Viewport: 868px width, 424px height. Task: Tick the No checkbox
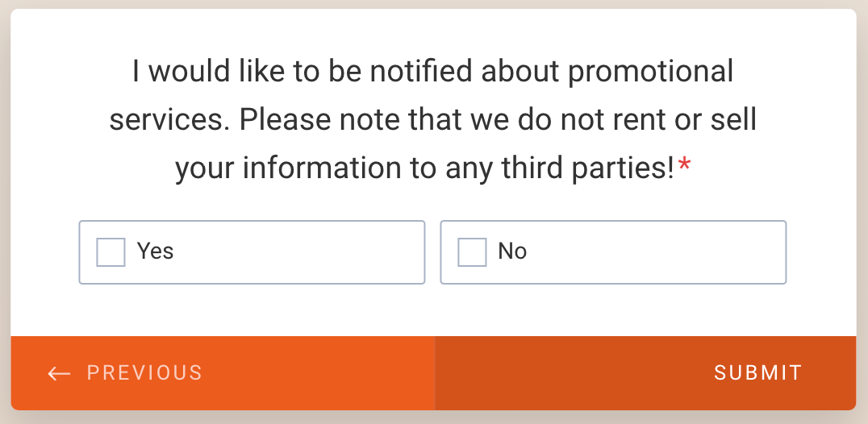(472, 252)
